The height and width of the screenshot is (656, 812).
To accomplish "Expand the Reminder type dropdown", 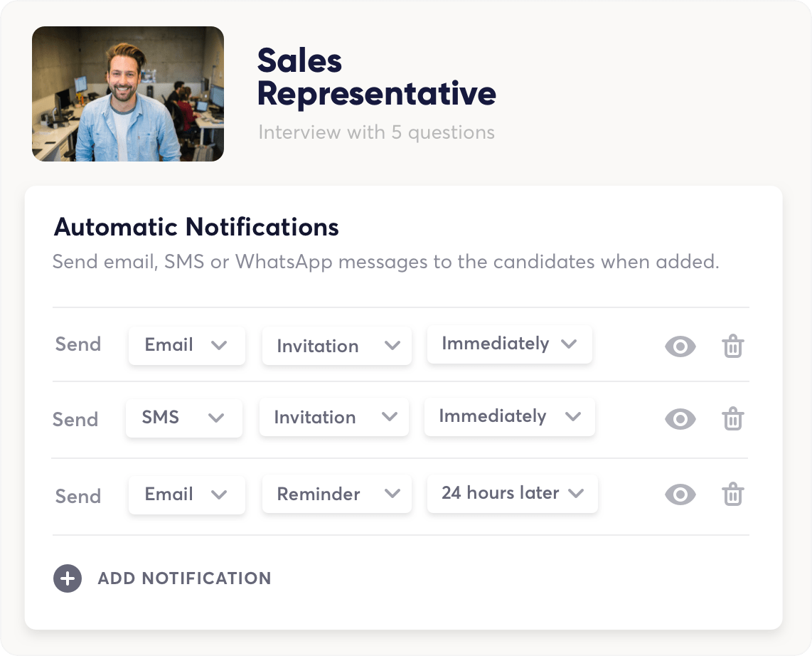I will (x=337, y=494).
